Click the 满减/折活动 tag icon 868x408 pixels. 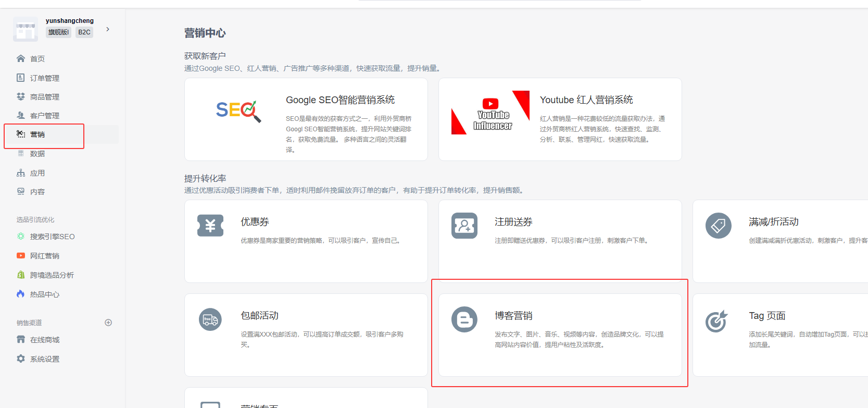[718, 226]
